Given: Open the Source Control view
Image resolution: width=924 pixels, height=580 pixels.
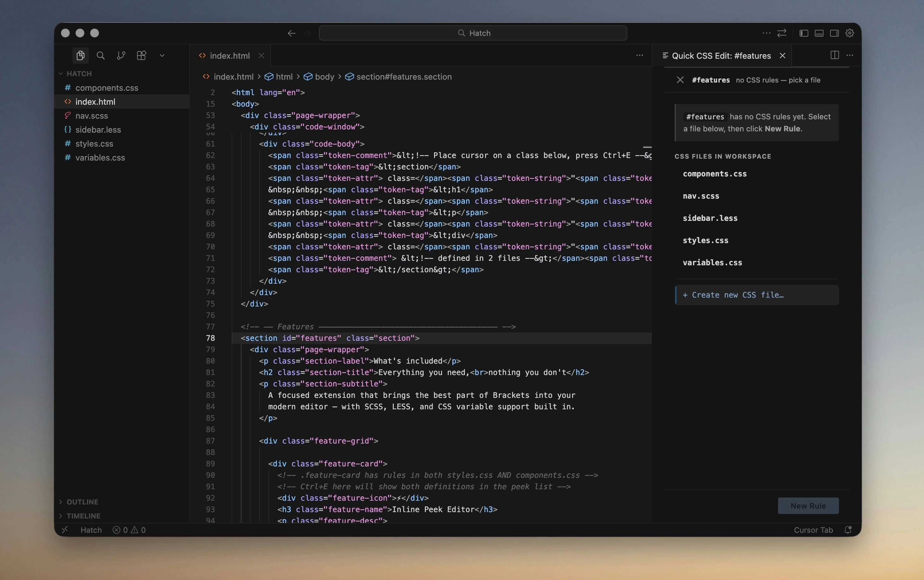Looking at the screenshot, I should pos(121,55).
